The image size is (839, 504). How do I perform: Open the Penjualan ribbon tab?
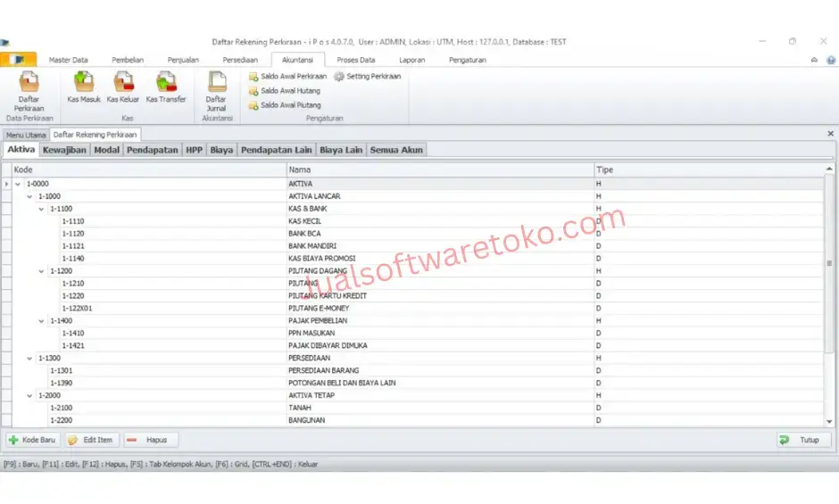coord(183,60)
